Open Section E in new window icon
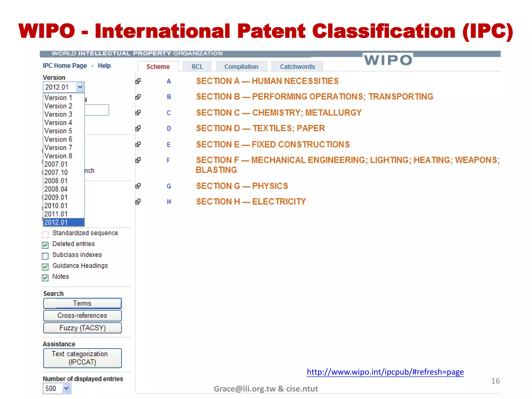Viewport: 532px width, 399px height. tap(138, 144)
